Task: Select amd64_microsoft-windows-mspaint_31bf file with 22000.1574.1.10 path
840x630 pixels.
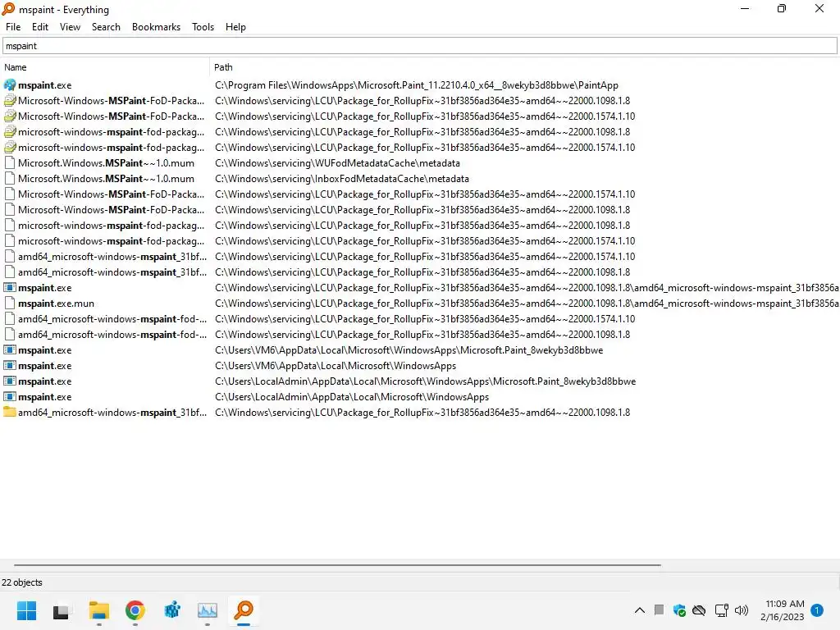Action: pyautogui.click(x=112, y=257)
